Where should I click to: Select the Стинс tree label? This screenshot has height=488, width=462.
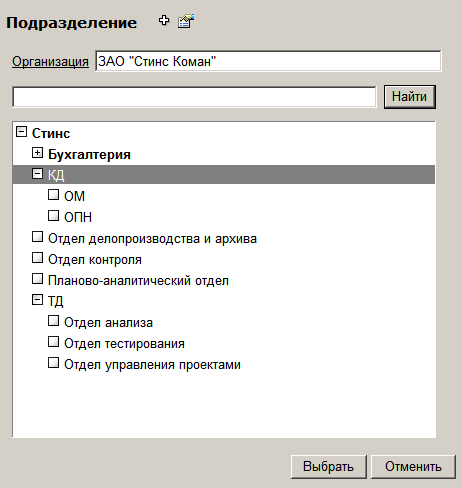click(51, 133)
